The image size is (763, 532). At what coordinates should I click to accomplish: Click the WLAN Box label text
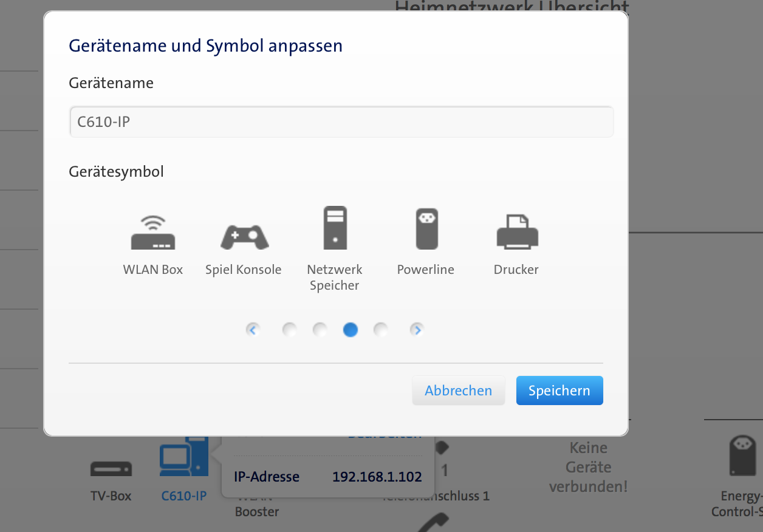(x=153, y=270)
